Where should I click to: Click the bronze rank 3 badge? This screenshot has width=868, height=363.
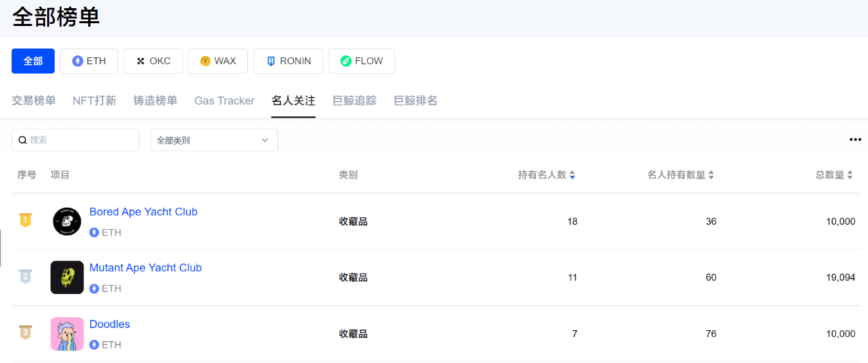click(x=25, y=333)
